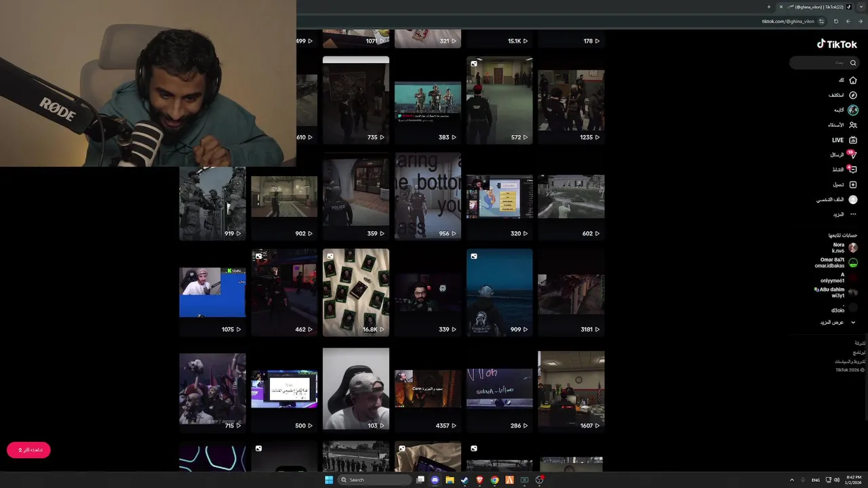Open the tab list dropdown arrow

(861, 7)
